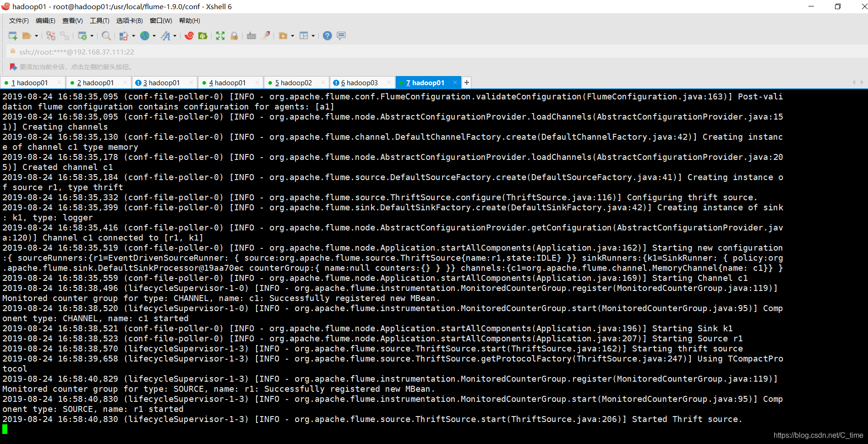Expand the new folder dropdown arrow
The height and width of the screenshot is (444, 868).
[292, 36]
